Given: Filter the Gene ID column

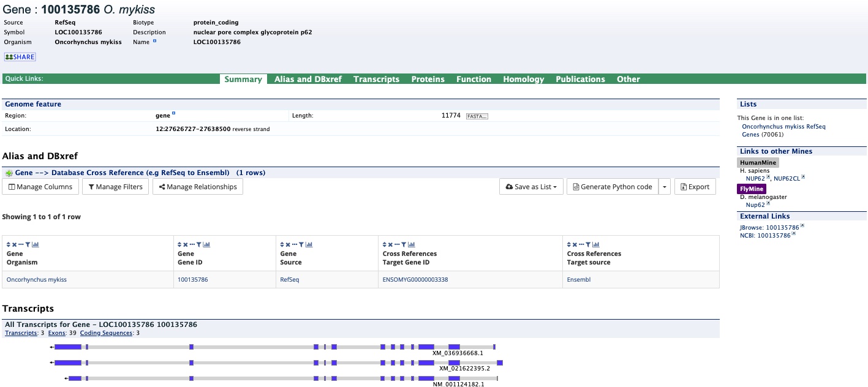Looking at the screenshot, I should (x=198, y=244).
